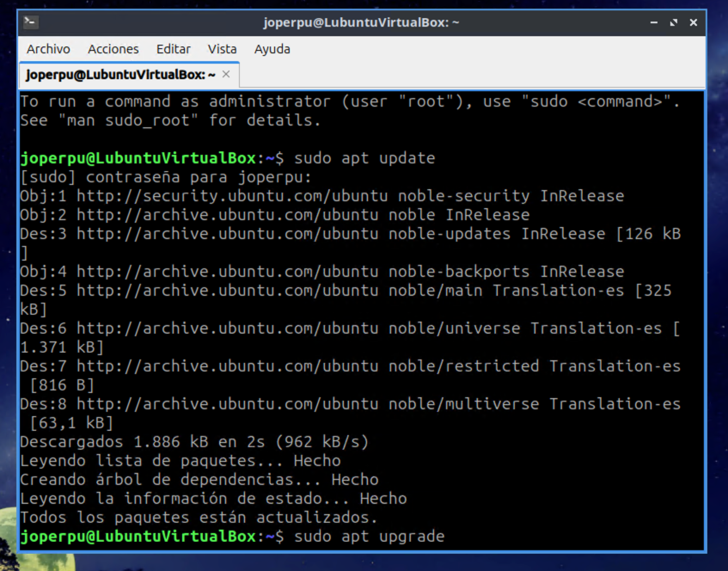Click the terminal icon in title bar

click(x=31, y=22)
